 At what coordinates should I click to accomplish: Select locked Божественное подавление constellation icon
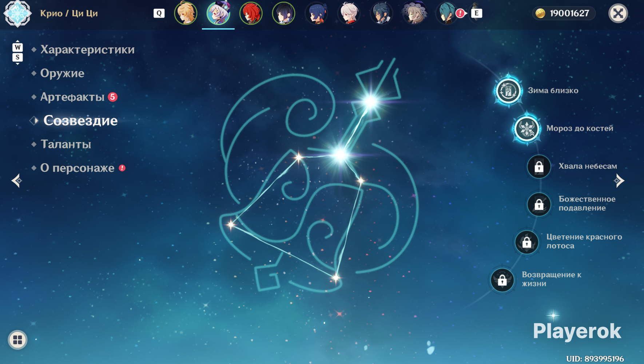[x=539, y=204]
